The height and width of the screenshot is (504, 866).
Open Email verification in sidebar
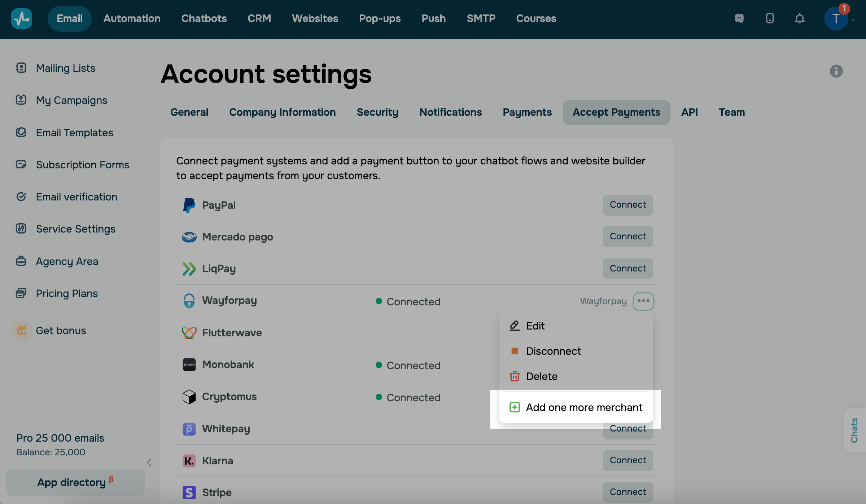point(76,197)
